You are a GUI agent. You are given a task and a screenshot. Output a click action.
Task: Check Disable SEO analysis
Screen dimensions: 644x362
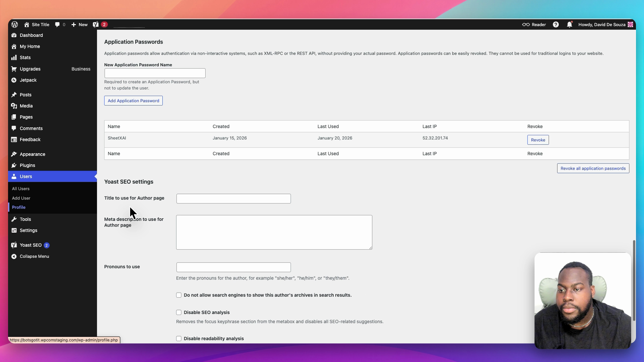(179, 312)
